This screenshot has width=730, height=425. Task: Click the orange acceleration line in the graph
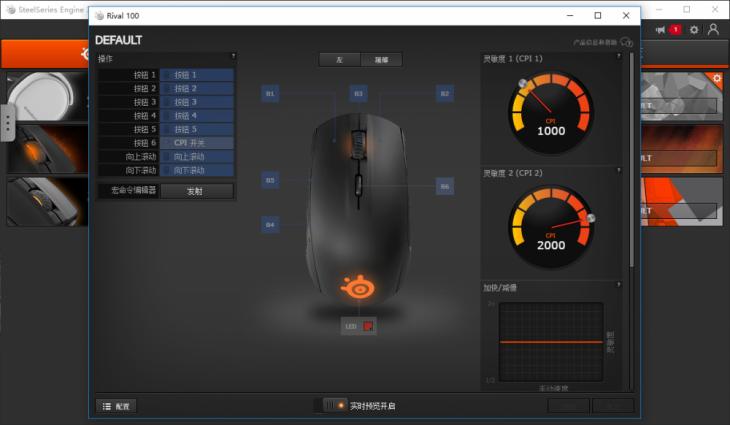pos(551,342)
